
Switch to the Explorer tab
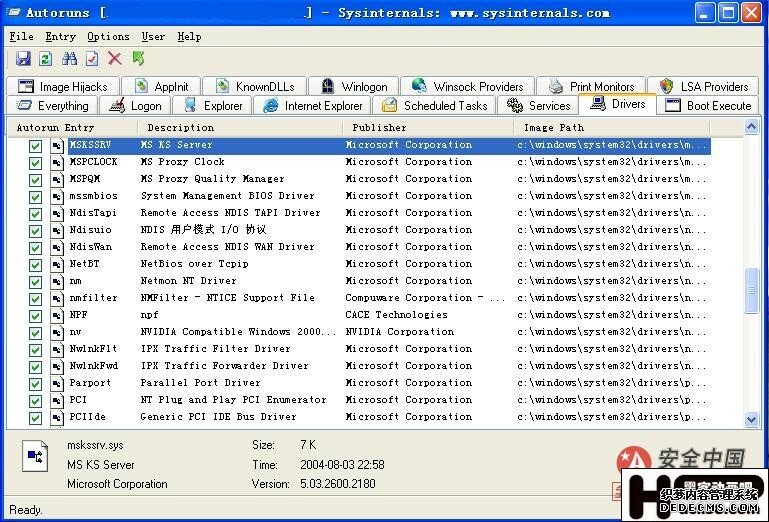pos(212,105)
